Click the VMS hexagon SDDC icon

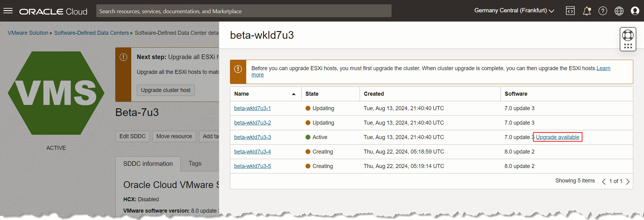56,93
